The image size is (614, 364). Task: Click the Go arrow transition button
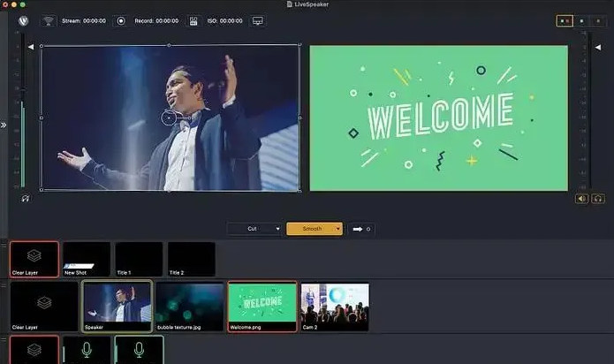click(361, 229)
